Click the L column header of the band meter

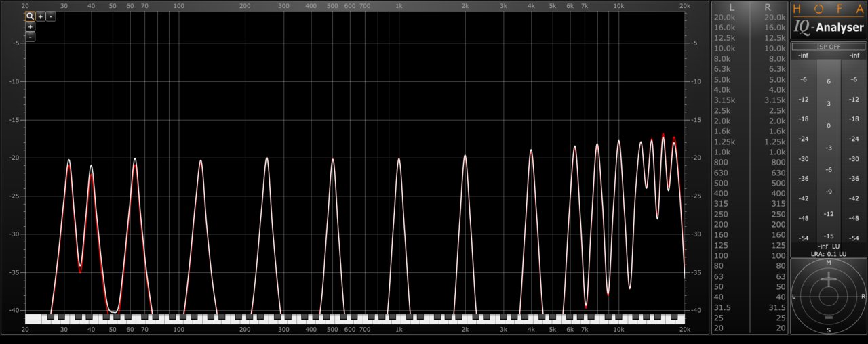coord(732,7)
